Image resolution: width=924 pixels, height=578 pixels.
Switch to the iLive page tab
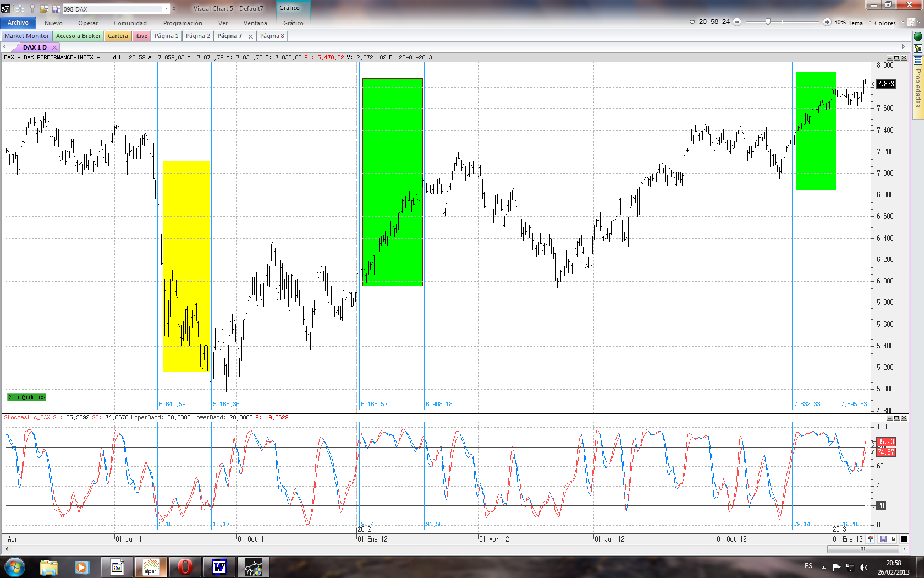(141, 36)
